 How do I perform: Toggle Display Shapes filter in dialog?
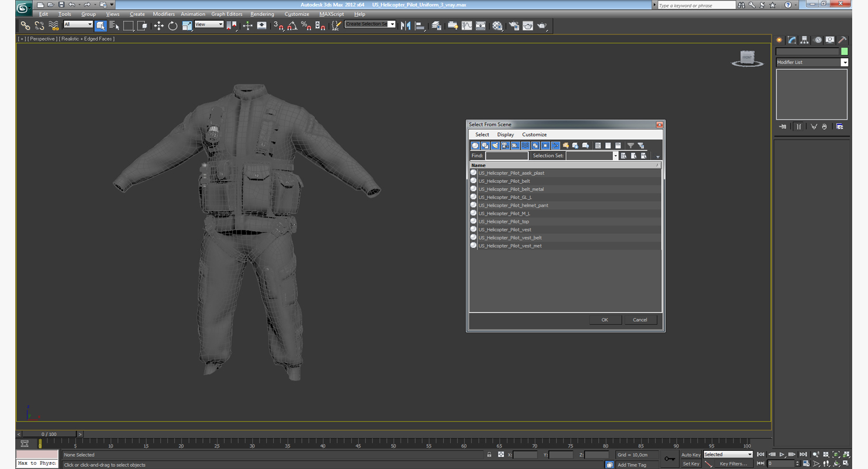click(x=486, y=145)
